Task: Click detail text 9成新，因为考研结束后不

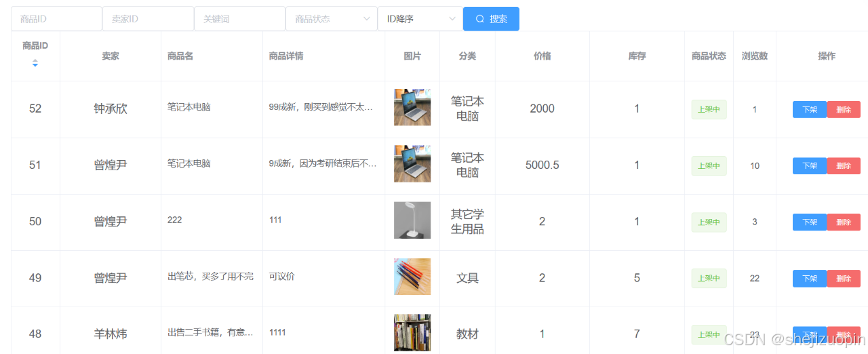Action: [x=323, y=163]
